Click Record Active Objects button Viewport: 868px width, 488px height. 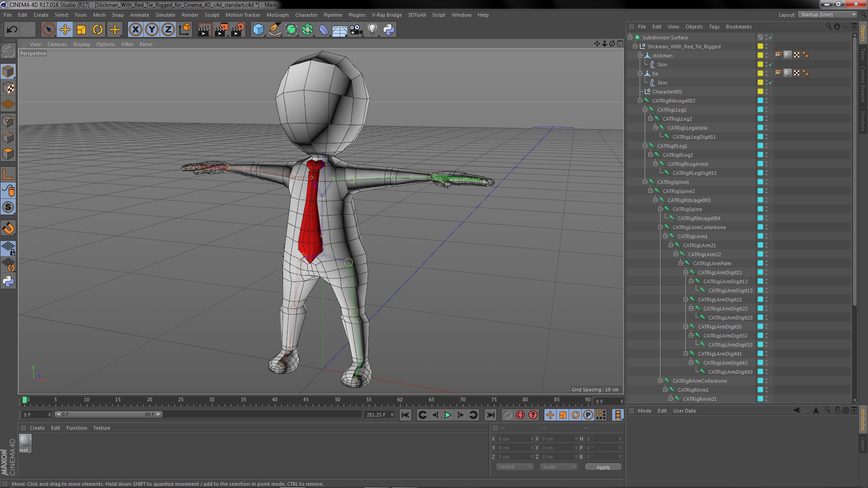pos(508,415)
